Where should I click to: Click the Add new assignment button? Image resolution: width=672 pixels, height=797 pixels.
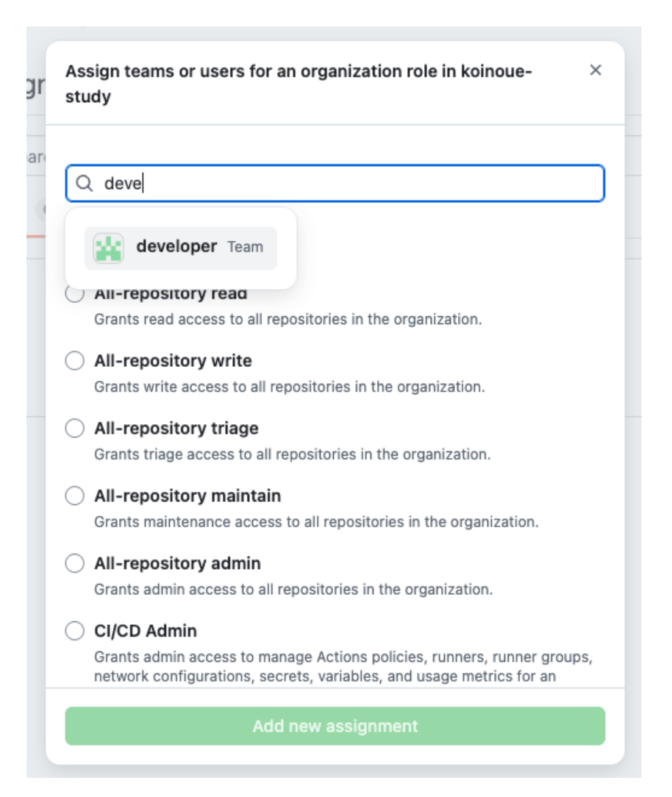[x=335, y=726]
